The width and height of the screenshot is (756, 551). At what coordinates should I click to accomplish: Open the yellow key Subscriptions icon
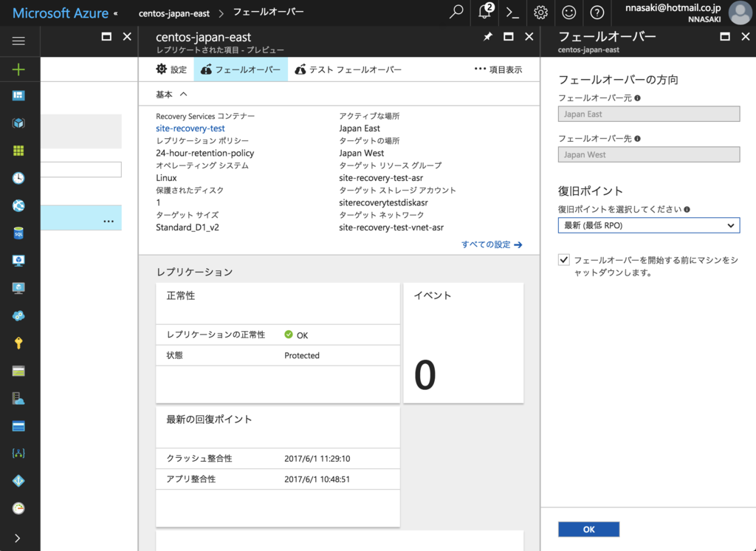(18, 343)
